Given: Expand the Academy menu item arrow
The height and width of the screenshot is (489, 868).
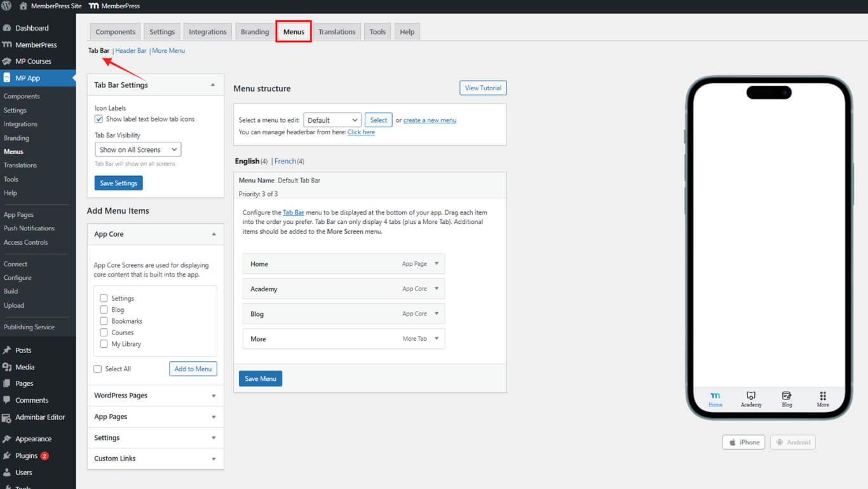Looking at the screenshot, I should point(437,289).
